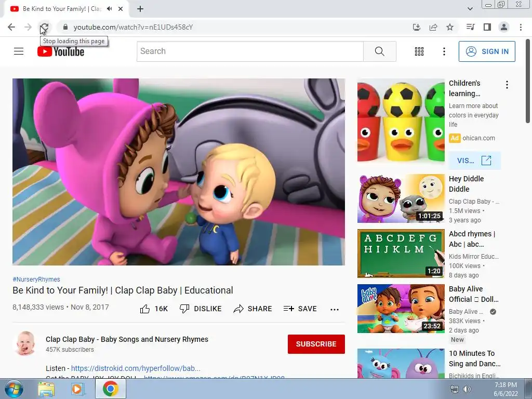Open ad options three-dot menu
Image resolution: width=532 pixels, height=399 pixels.
(507, 85)
